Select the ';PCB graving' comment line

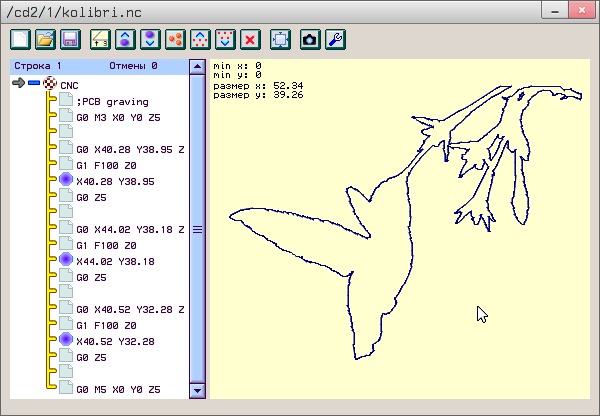click(x=112, y=101)
